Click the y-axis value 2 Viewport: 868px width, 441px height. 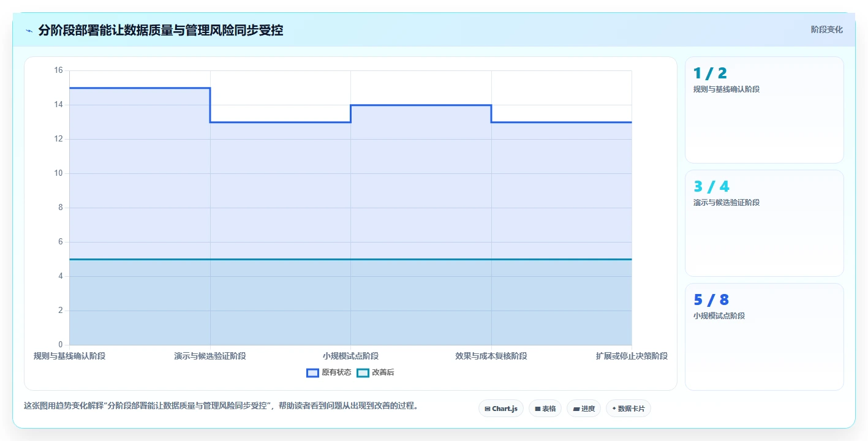tap(61, 311)
